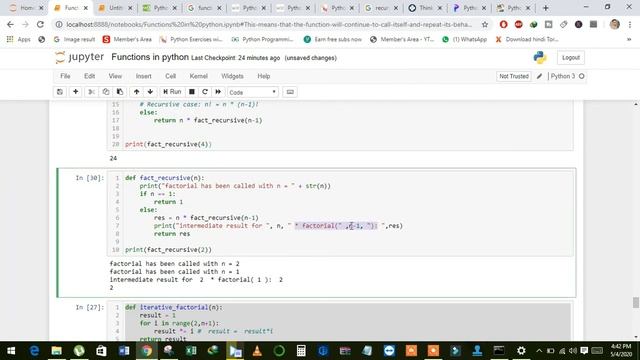Image resolution: width=640 pixels, height=360 pixels.
Task: Restart the kernel with the circular arrow
Action: 205,92
